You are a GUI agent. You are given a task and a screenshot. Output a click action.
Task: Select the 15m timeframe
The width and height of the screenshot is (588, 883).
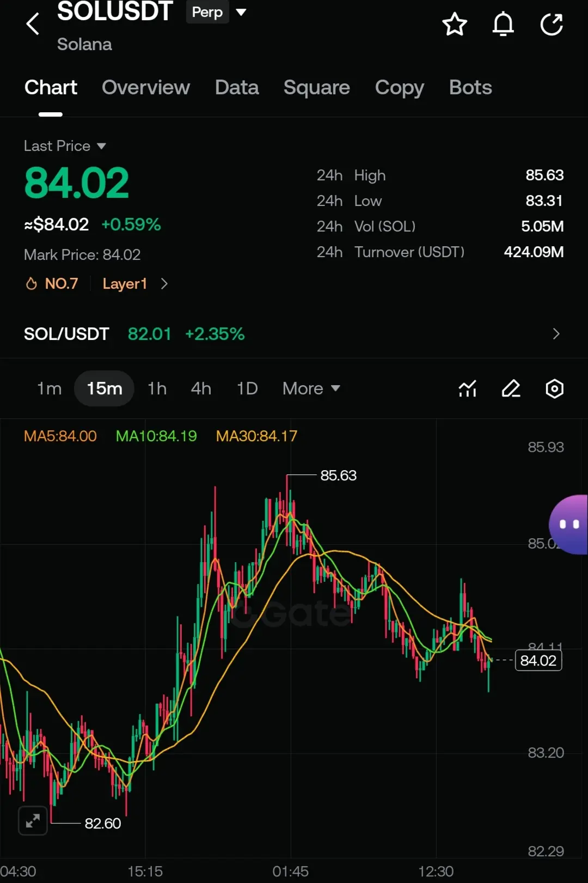click(104, 388)
